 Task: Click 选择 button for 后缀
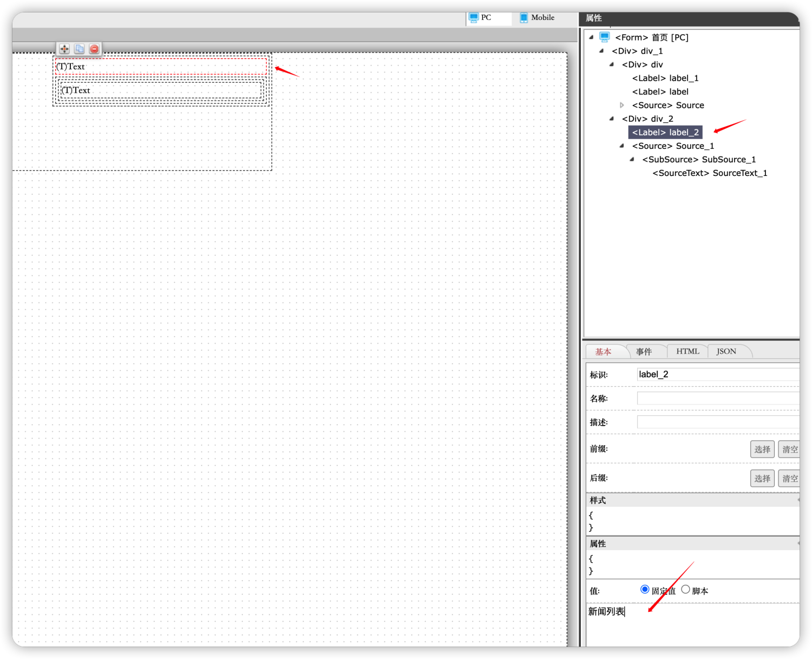(762, 479)
